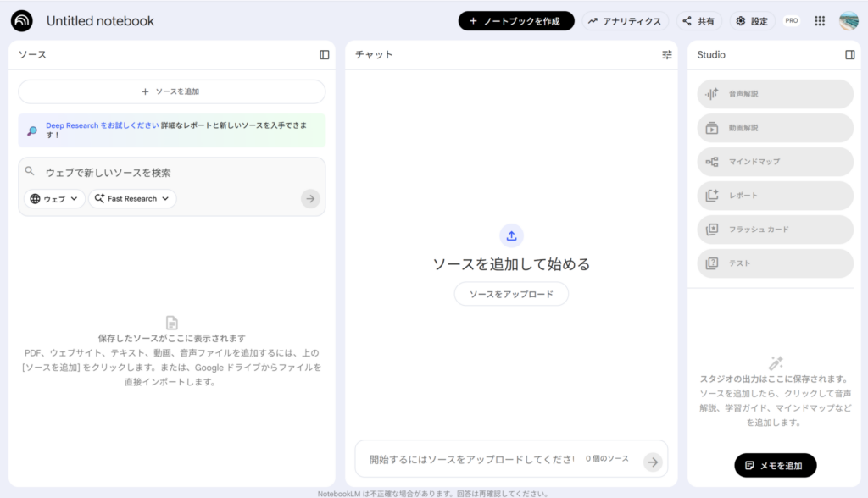This screenshot has width=868, height=498.
Task: Click the ソースをアップロード button
Action: pyautogui.click(x=511, y=294)
